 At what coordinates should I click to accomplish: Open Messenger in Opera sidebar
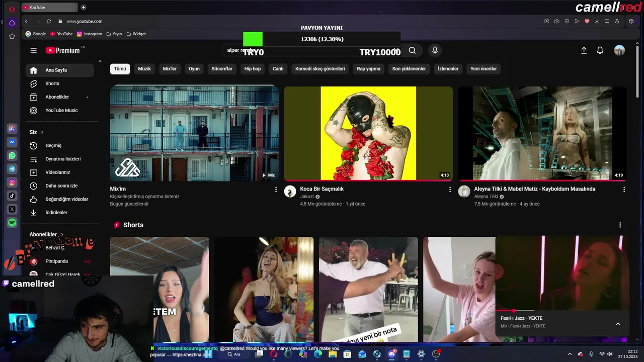coord(12,142)
